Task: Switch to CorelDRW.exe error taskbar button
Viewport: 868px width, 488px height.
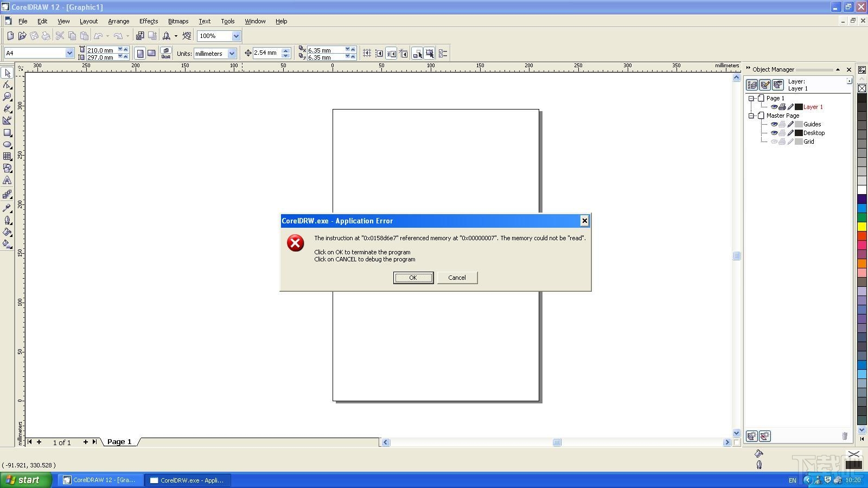Action: click(x=188, y=480)
